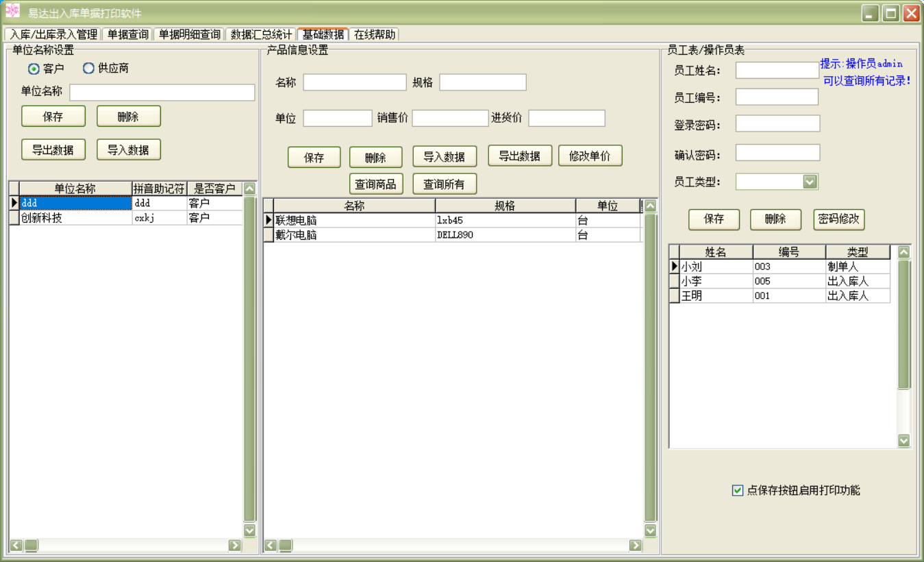Click 删除 in 产品信息设置 section
The image size is (924, 562).
(x=376, y=157)
